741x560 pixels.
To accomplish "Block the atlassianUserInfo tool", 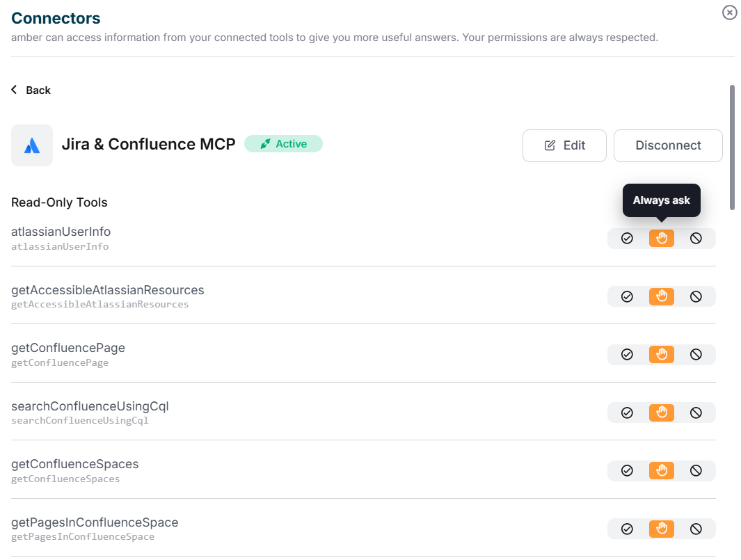I will 696,238.
